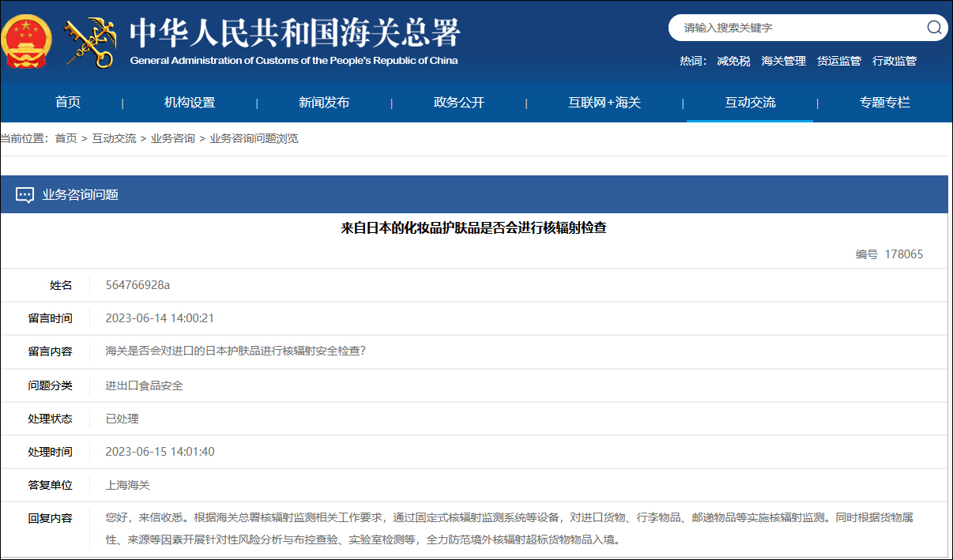The width and height of the screenshot is (953, 560).
Task: Open the 专题专栏 section
Action: [884, 102]
